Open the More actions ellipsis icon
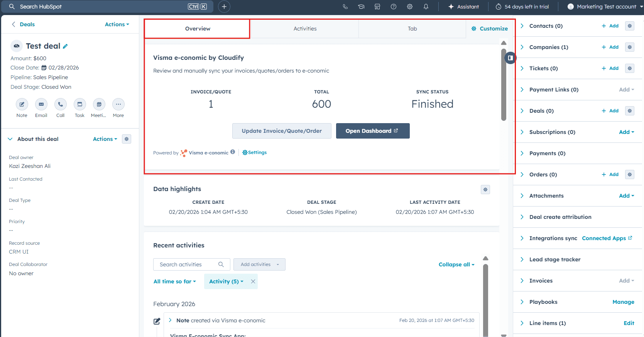The height and width of the screenshot is (337, 644). click(x=118, y=104)
